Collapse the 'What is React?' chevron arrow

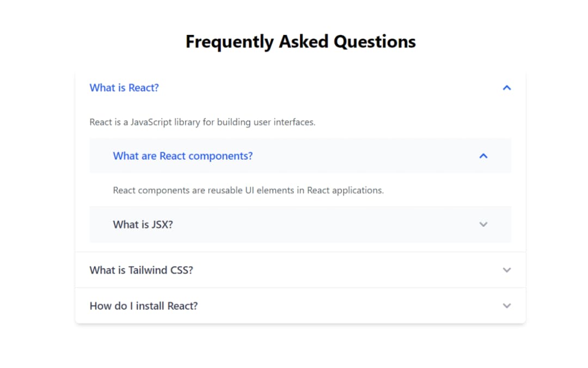[x=507, y=88]
